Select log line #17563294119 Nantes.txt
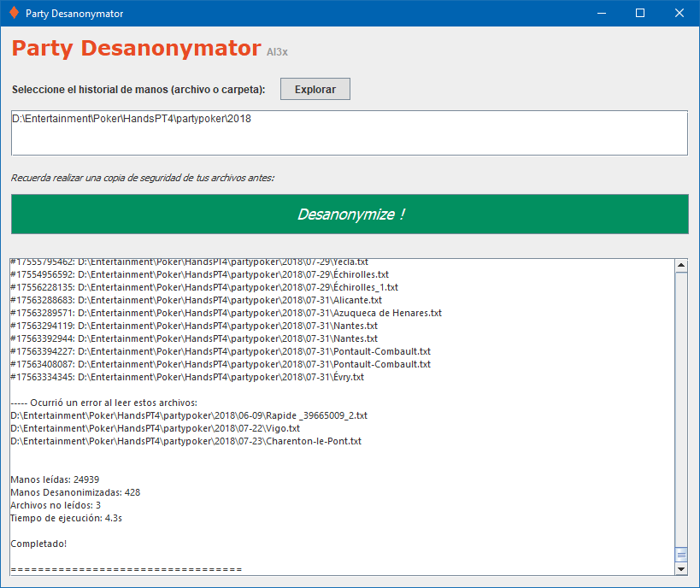700x588 pixels. click(x=194, y=326)
